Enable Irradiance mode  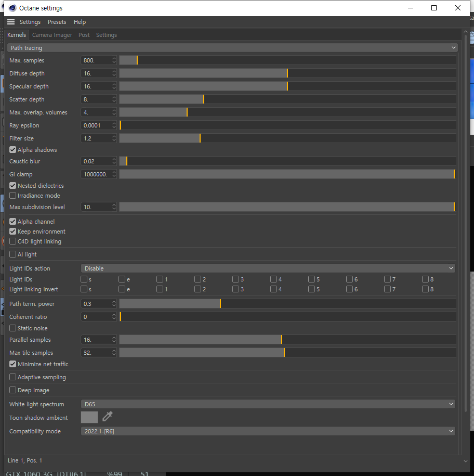pos(13,196)
